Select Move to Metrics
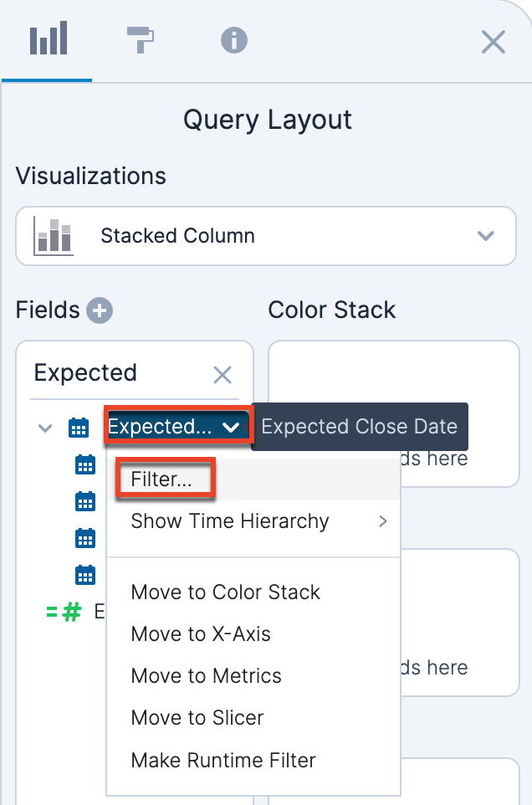The width and height of the screenshot is (532, 805). click(x=206, y=676)
